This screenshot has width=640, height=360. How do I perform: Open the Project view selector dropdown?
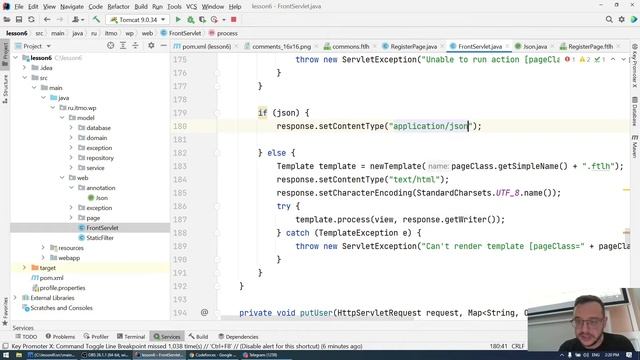pos(33,46)
